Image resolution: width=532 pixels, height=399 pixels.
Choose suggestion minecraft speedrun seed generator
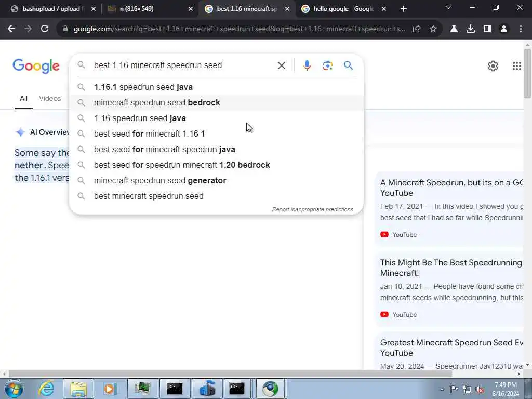(x=216, y=180)
